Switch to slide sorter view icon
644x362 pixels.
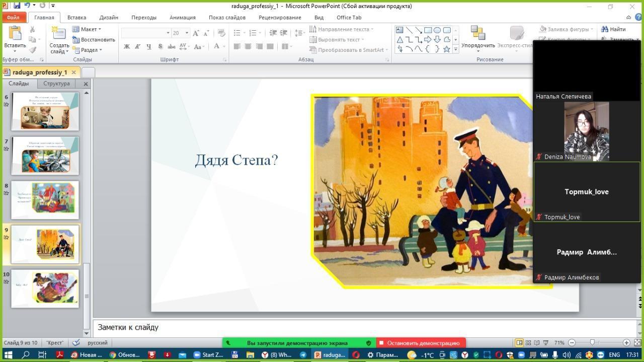(528, 343)
